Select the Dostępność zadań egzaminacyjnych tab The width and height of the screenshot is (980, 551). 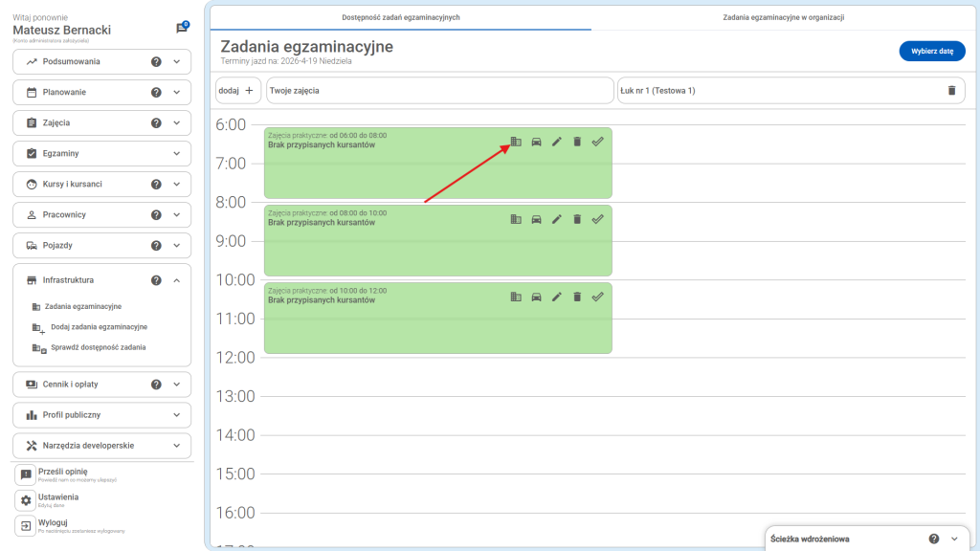tap(401, 17)
